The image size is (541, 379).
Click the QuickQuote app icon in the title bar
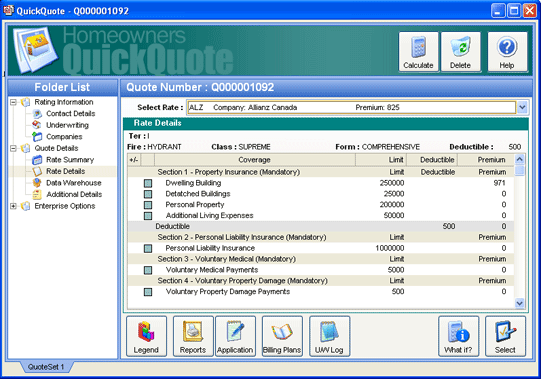coord(8,10)
